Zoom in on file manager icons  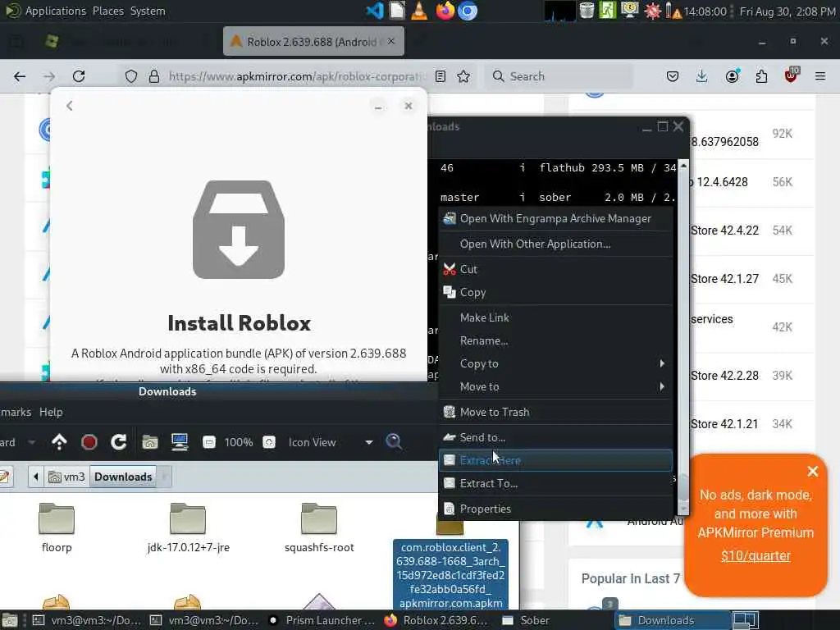pos(269,442)
